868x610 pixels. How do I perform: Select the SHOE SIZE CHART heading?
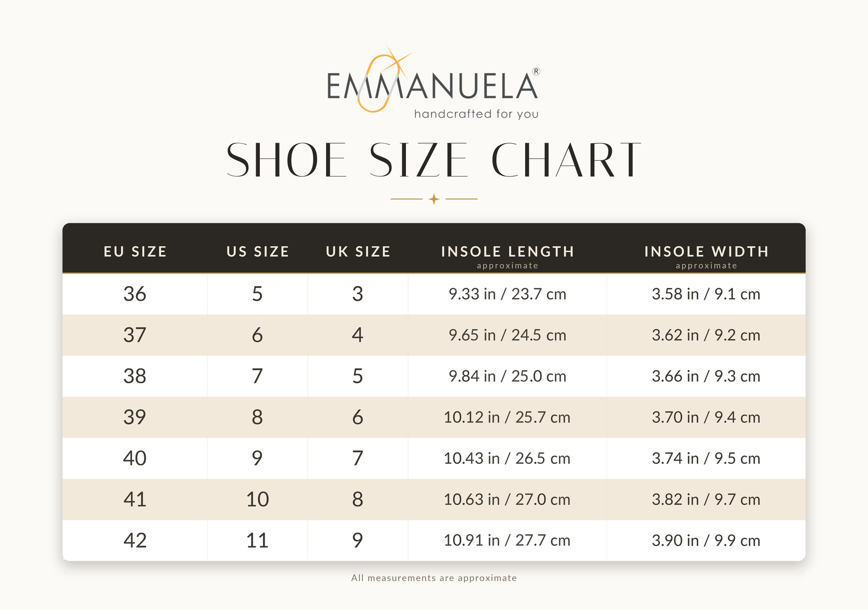pyautogui.click(x=434, y=160)
